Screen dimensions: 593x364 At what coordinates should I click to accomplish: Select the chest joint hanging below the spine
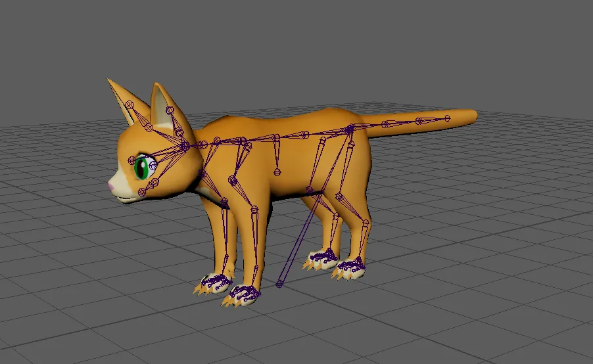point(277,172)
